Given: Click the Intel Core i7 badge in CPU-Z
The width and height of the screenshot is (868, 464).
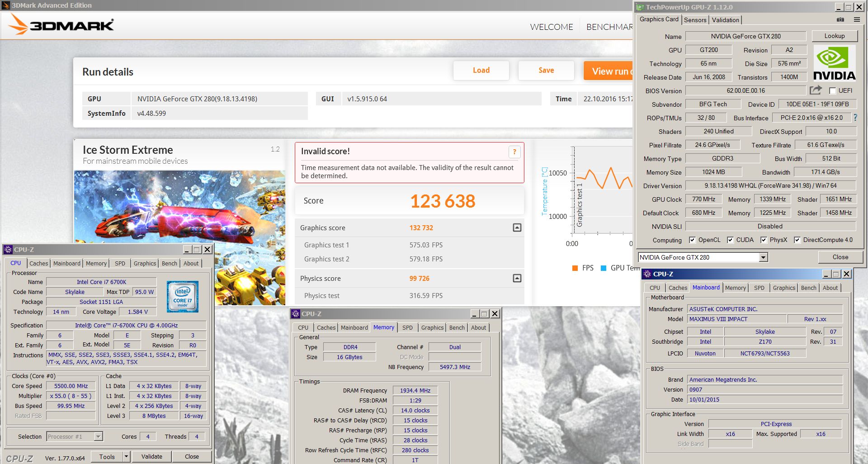Looking at the screenshot, I should 182,297.
